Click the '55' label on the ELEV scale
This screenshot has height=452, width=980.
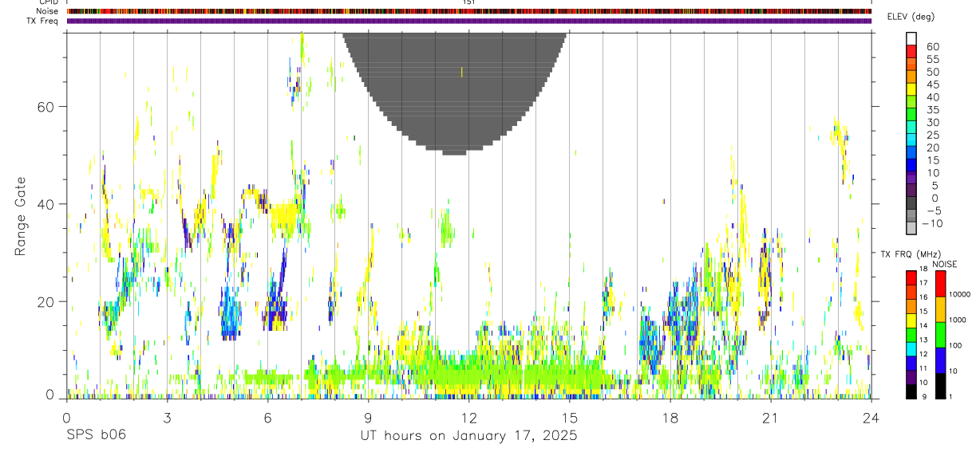coord(933,59)
